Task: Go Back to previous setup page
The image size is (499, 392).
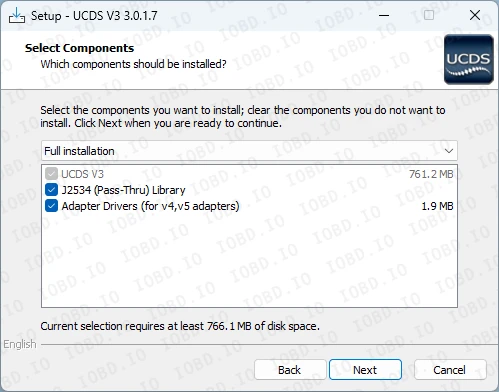Action: pyautogui.click(x=290, y=370)
